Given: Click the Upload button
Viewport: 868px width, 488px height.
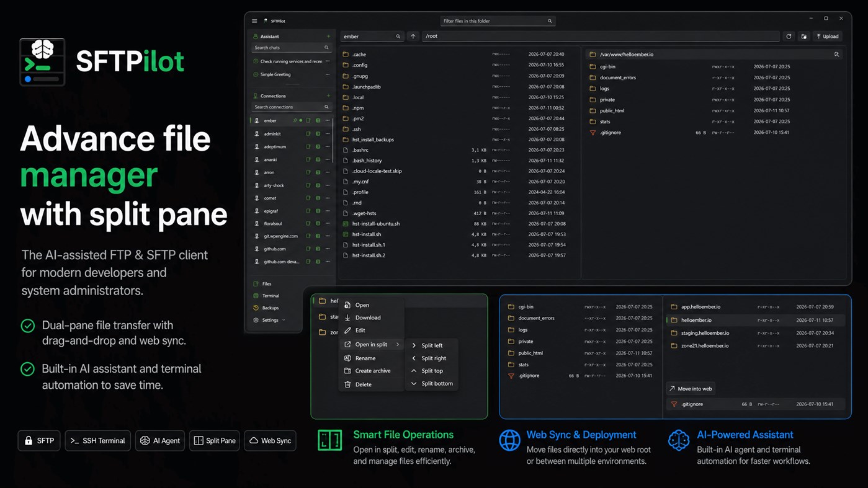Looking at the screenshot, I should point(828,37).
